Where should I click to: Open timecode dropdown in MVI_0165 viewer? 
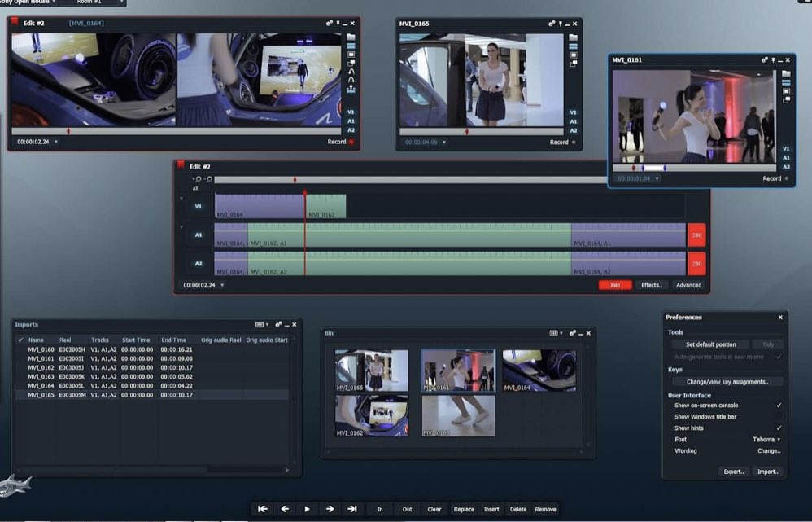tap(443, 143)
